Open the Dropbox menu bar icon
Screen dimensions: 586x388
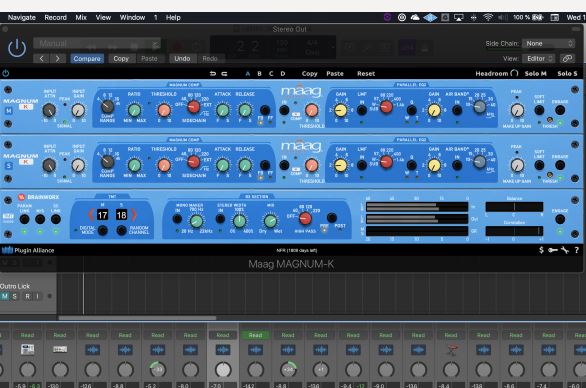coord(430,17)
